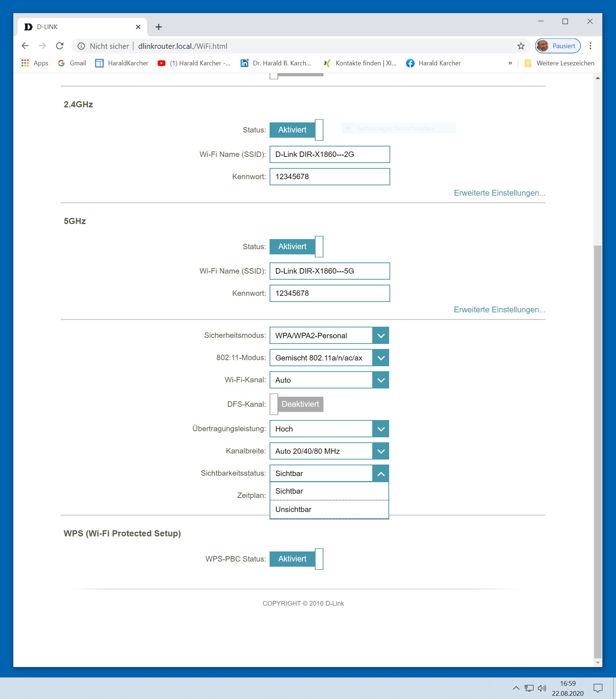Open the YouTube (1) Harald Karcher bookmark
This screenshot has height=699, width=616.
(x=194, y=63)
